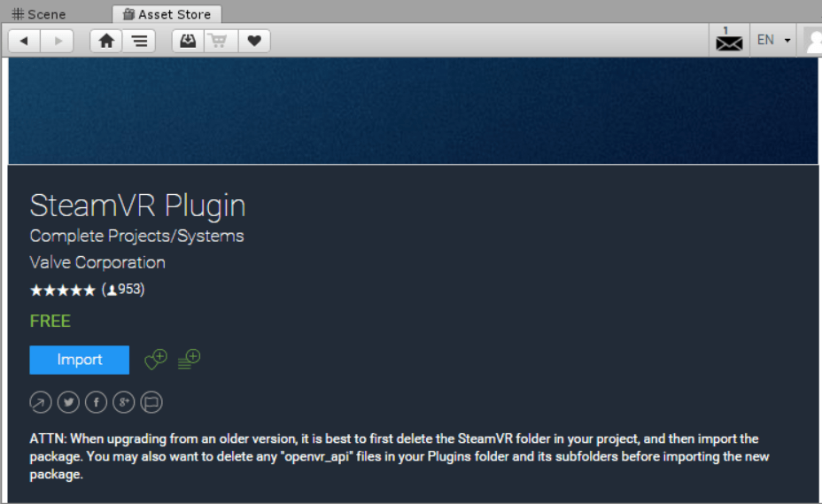822x504 pixels.
Task: Share the asset link icon
Action: tap(41, 403)
